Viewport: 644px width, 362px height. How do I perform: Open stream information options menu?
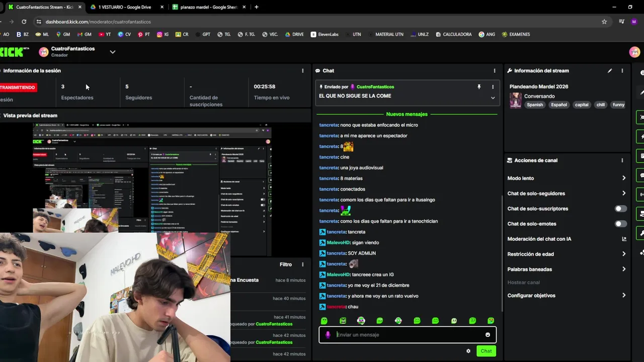pos(622,71)
